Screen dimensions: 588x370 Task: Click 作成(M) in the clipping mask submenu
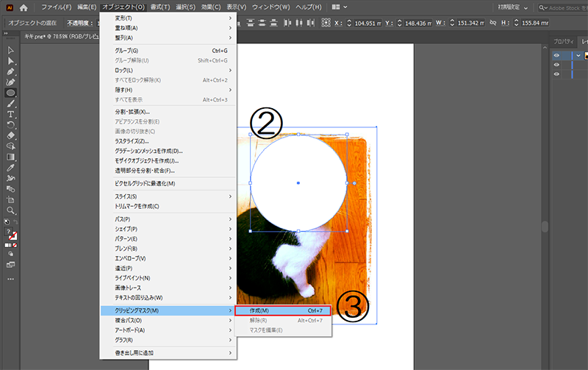(x=282, y=310)
